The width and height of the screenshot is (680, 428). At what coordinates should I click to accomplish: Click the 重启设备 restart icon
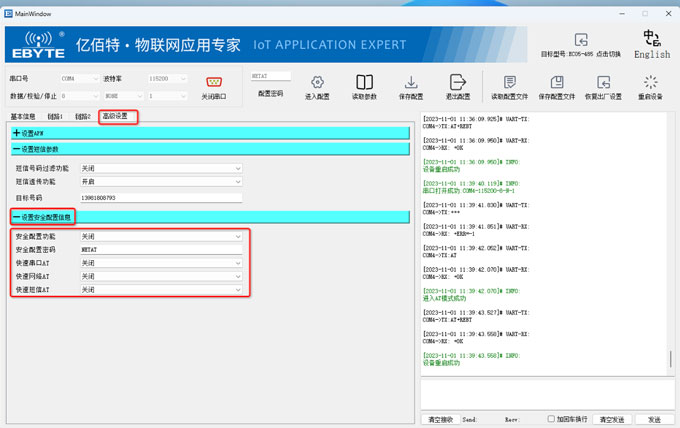(651, 82)
